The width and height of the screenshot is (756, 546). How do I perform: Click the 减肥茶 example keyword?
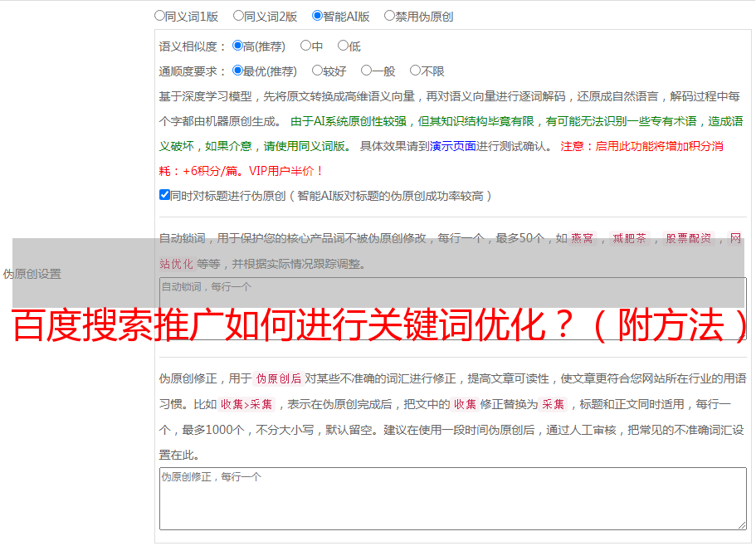click(x=629, y=238)
